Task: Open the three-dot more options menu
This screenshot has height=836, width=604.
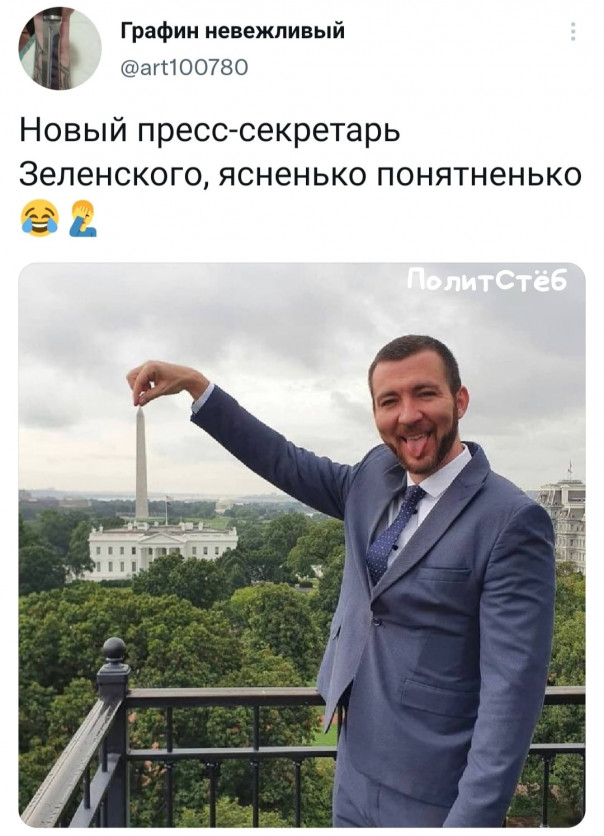Action: [x=573, y=32]
